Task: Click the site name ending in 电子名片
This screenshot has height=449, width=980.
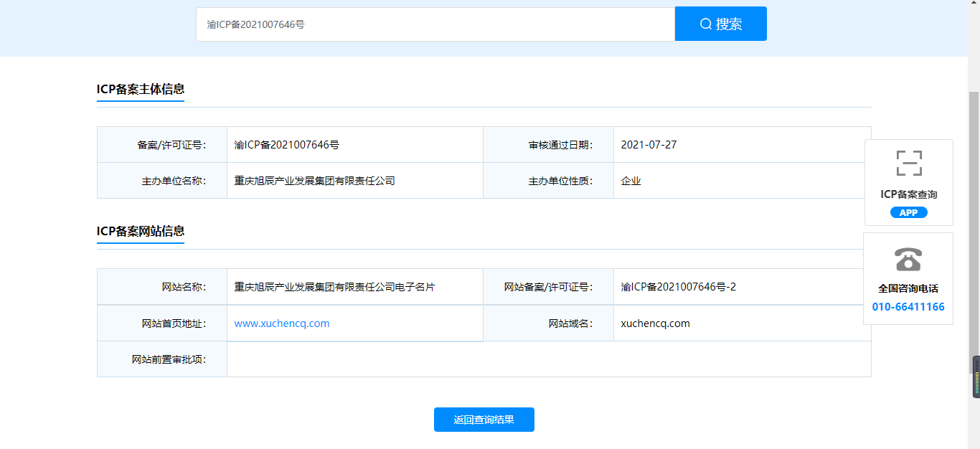Action: click(334, 287)
